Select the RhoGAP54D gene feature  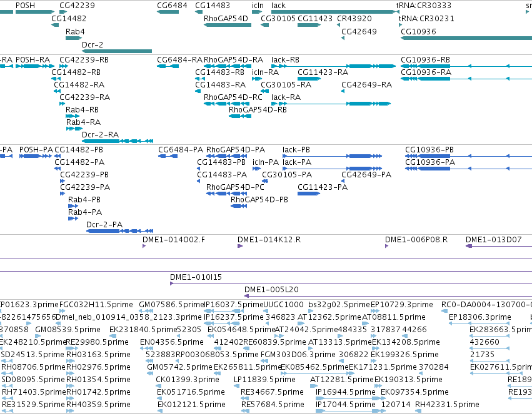[228, 25]
